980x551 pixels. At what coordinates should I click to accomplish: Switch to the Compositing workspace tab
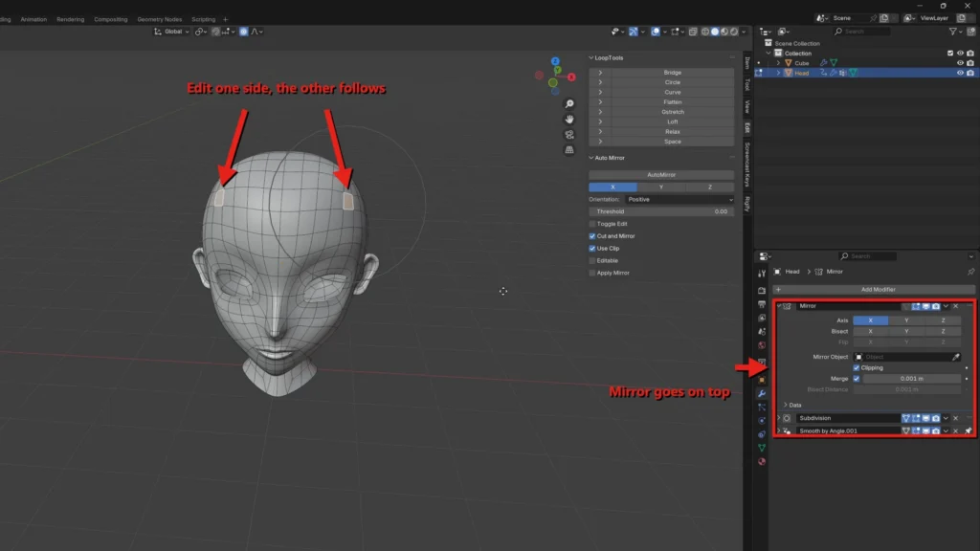tap(111, 19)
